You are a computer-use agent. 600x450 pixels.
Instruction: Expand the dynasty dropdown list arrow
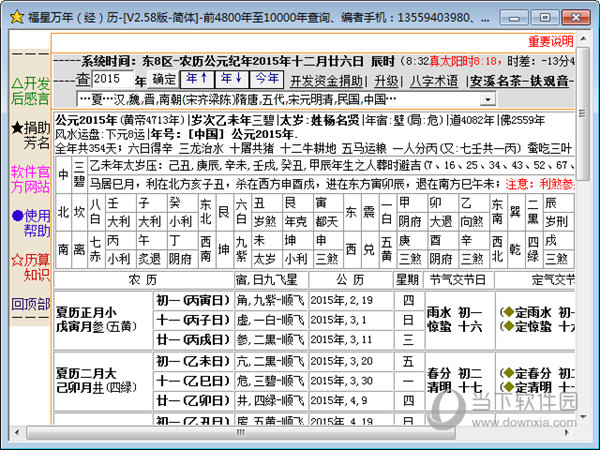pos(488,99)
